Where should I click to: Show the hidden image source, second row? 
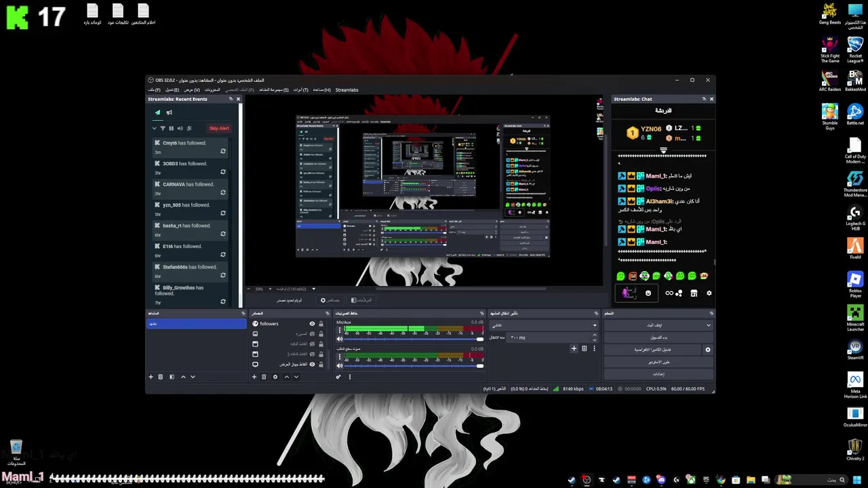pos(312,334)
